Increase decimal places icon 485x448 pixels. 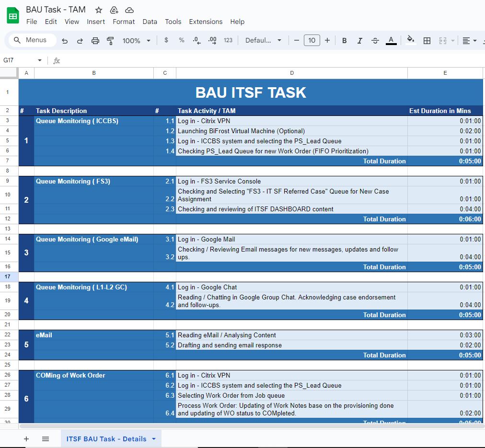tap(212, 40)
